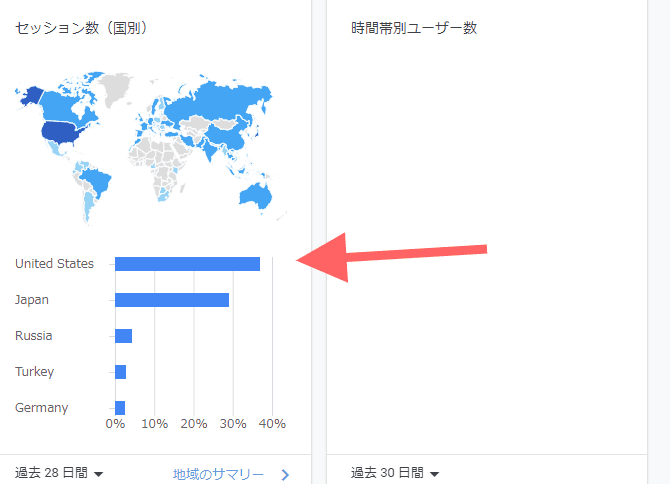670x484 pixels.
Task: Select the United States country label
Action: 54,264
